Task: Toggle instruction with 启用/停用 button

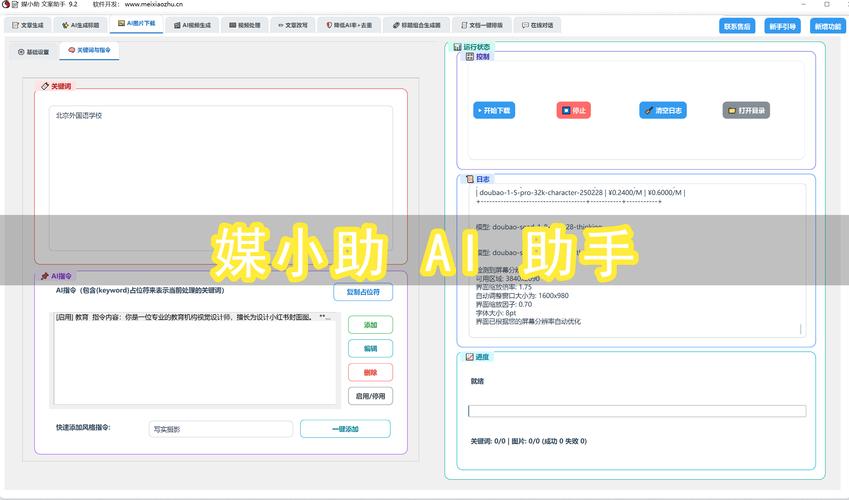Action: coord(370,396)
